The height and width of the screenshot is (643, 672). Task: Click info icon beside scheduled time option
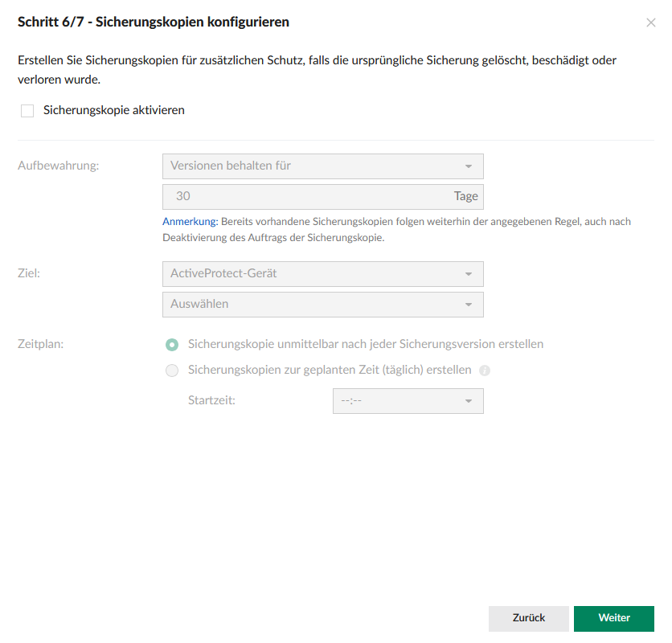pyautogui.click(x=485, y=371)
